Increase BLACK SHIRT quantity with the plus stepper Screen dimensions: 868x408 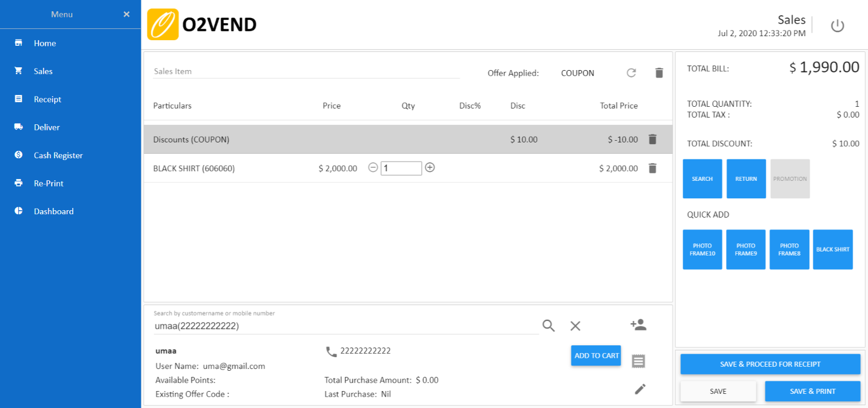click(430, 168)
